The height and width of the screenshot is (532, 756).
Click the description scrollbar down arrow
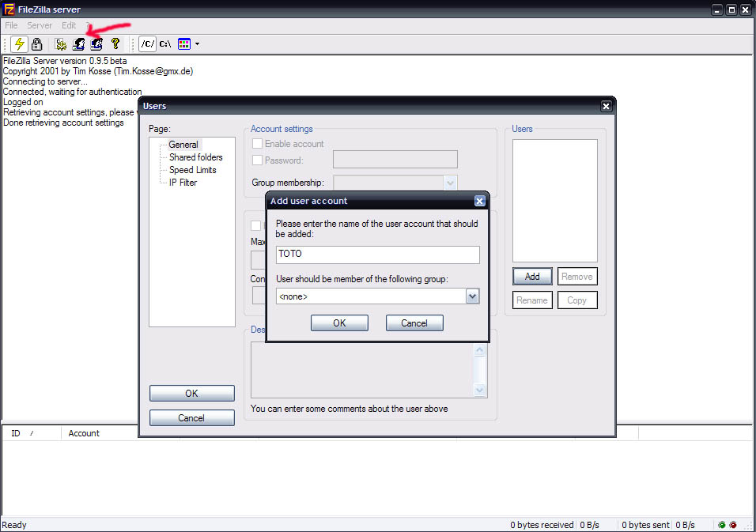tap(479, 390)
